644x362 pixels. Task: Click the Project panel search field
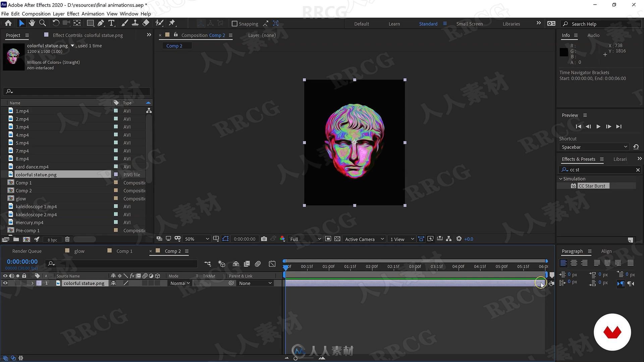[76, 91]
